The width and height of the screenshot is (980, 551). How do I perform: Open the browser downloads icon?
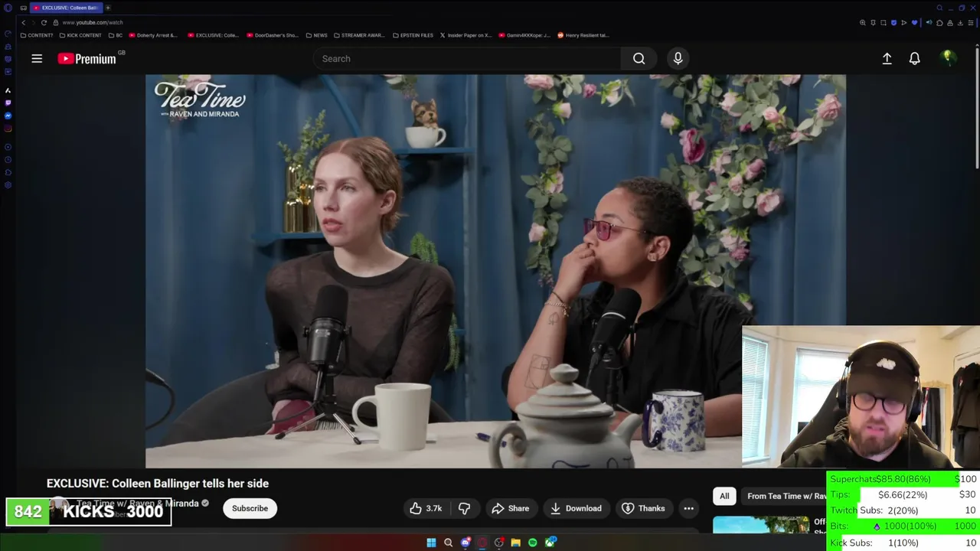pos(960,23)
